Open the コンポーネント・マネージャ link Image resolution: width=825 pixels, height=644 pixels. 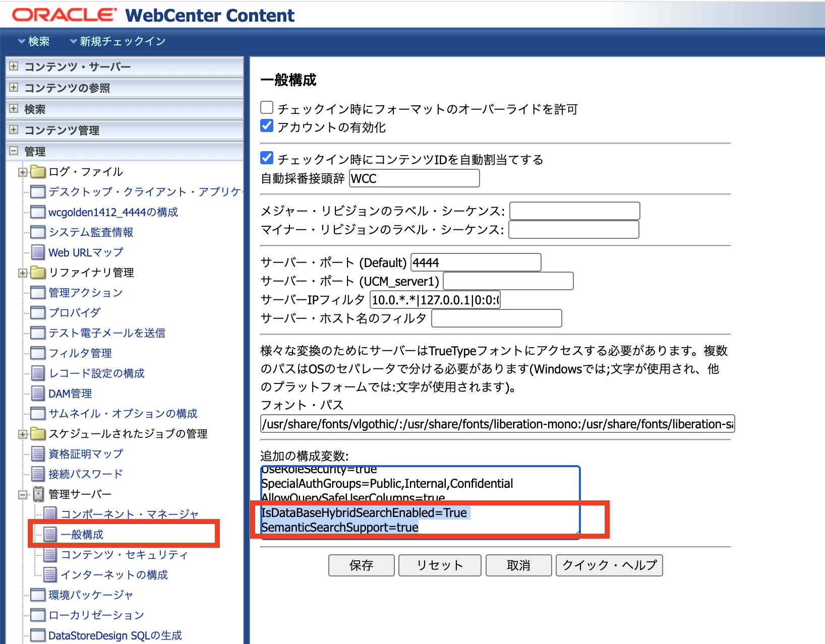pos(130,514)
